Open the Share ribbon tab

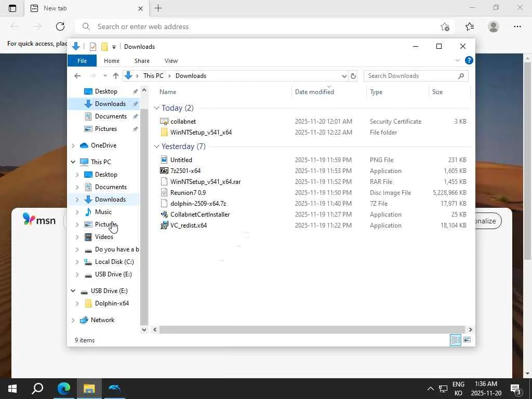pos(142,61)
